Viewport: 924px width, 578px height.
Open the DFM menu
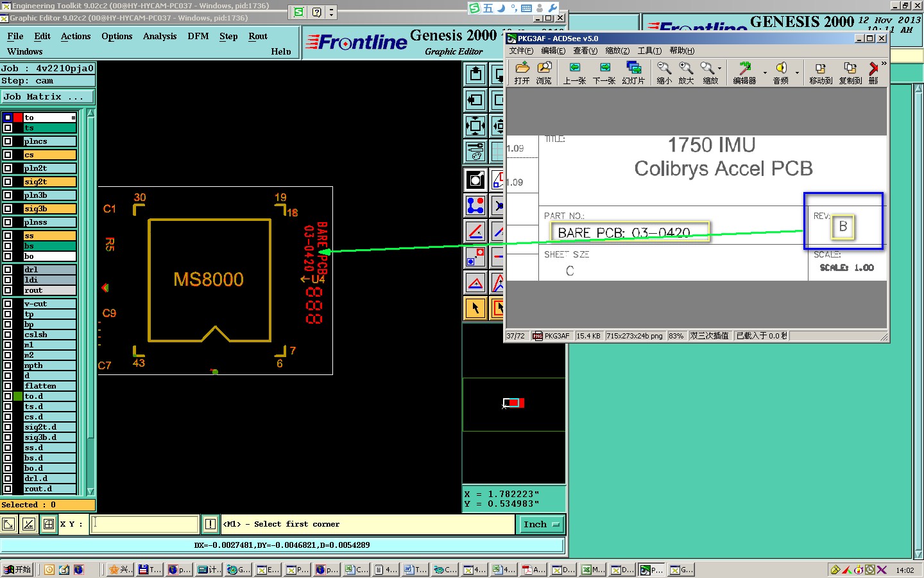[x=198, y=37]
